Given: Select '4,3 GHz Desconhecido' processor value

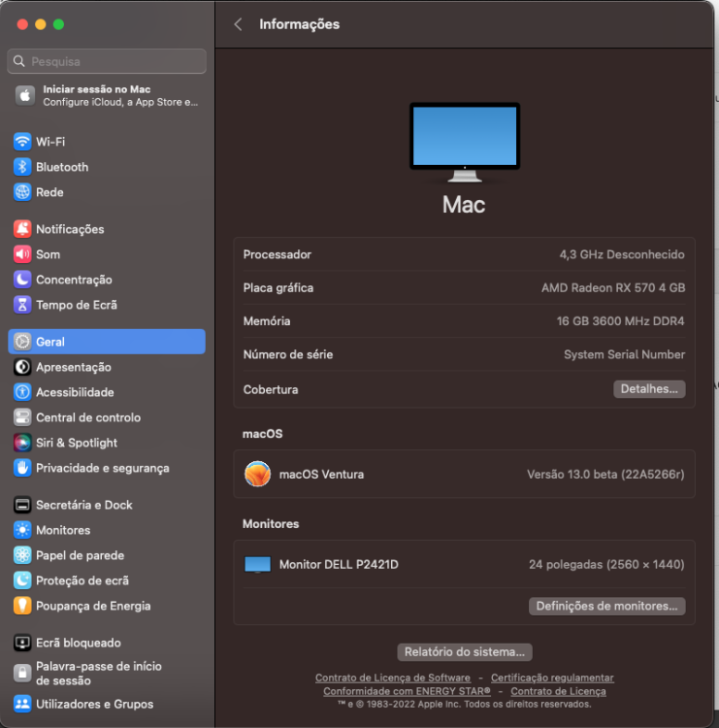Looking at the screenshot, I should 622,254.
